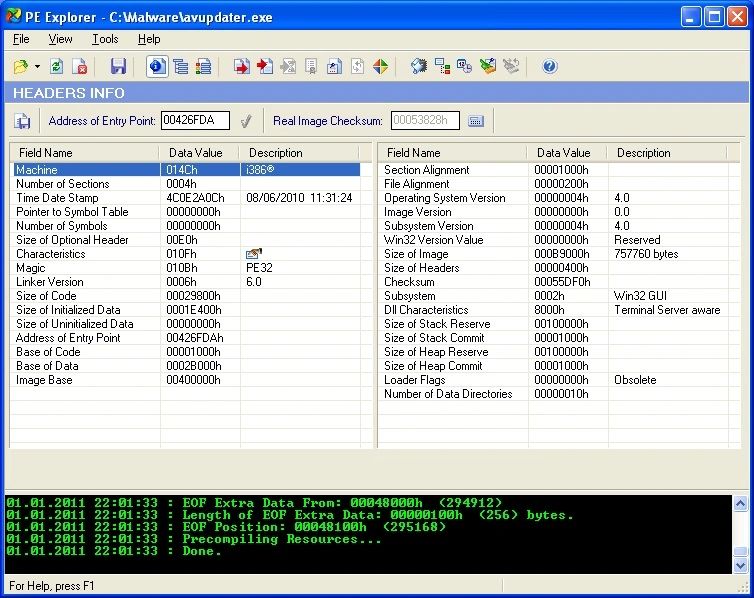Close file using red X document icon
This screenshot has height=598, width=754.
click(x=80, y=66)
